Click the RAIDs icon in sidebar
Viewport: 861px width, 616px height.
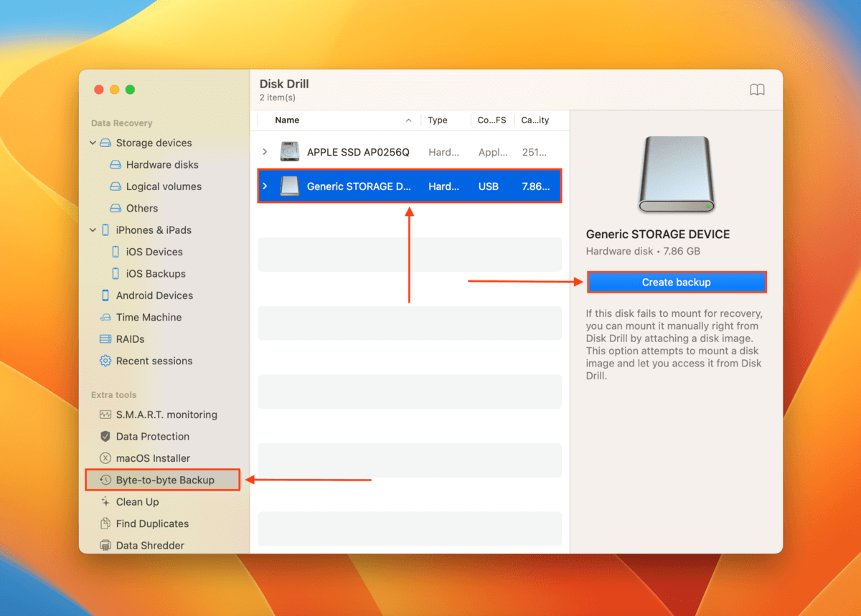[x=105, y=339]
